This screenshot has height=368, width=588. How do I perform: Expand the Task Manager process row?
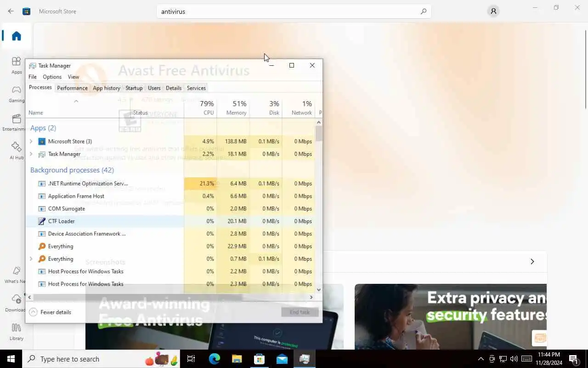31,154
